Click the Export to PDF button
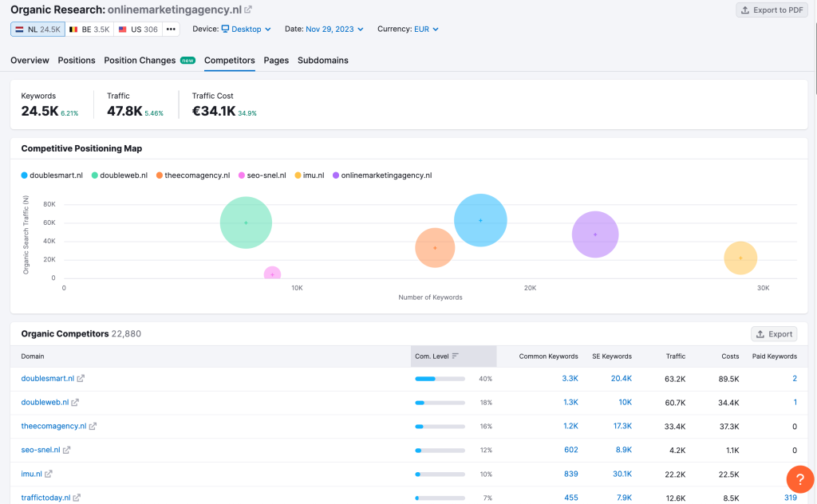 771,10
